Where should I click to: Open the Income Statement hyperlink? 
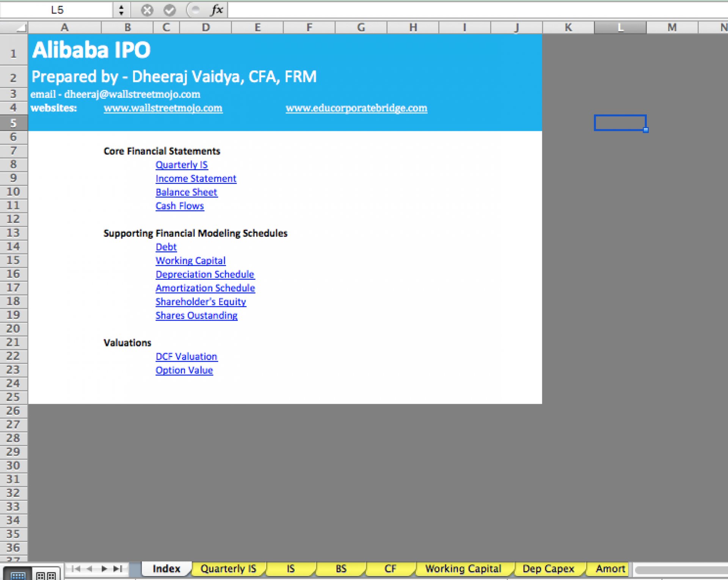tap(196, 179)
